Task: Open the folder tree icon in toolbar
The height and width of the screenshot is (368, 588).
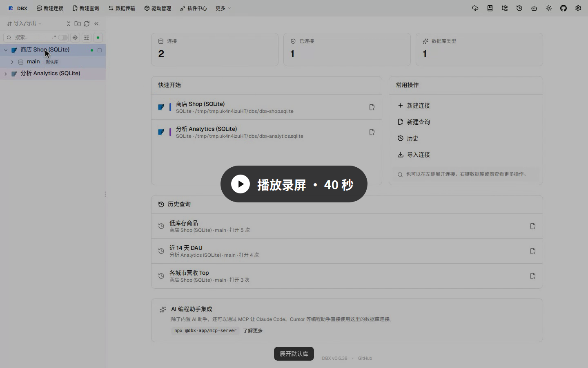Action: [505, 8]
